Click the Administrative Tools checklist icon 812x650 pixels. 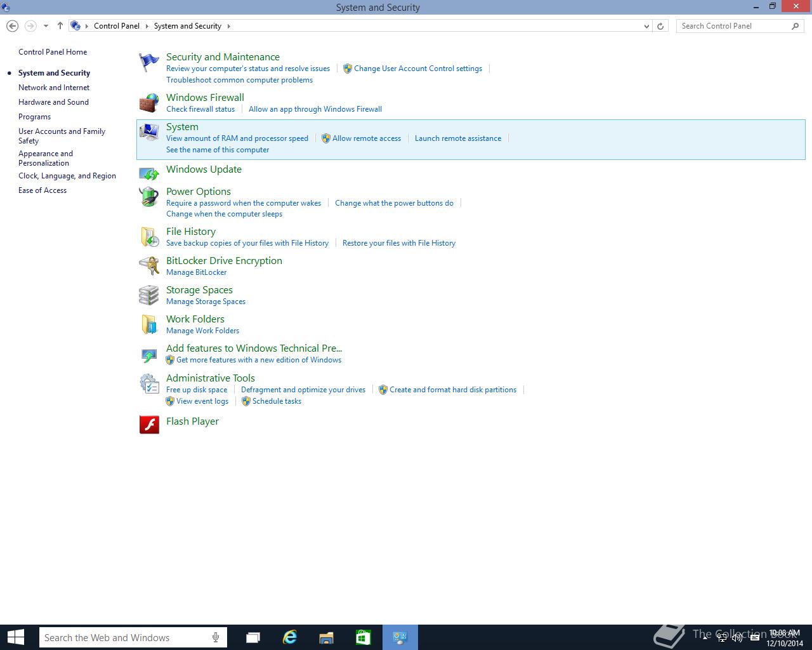coord(149,383)
